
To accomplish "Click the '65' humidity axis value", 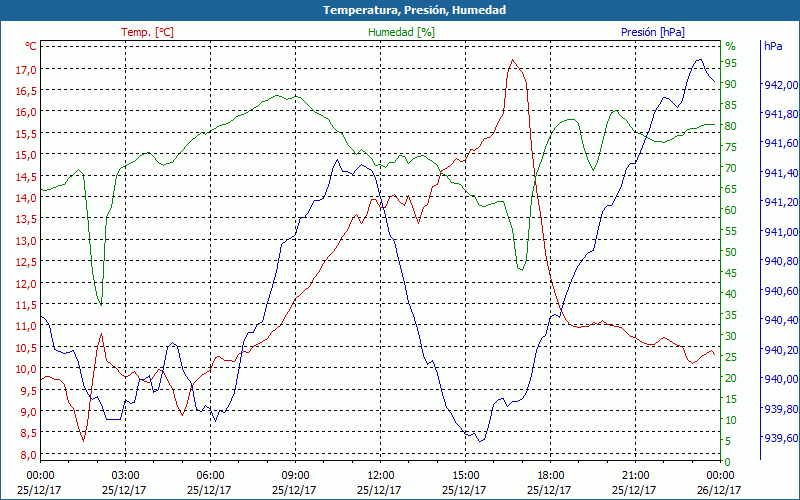I will 731,189.
